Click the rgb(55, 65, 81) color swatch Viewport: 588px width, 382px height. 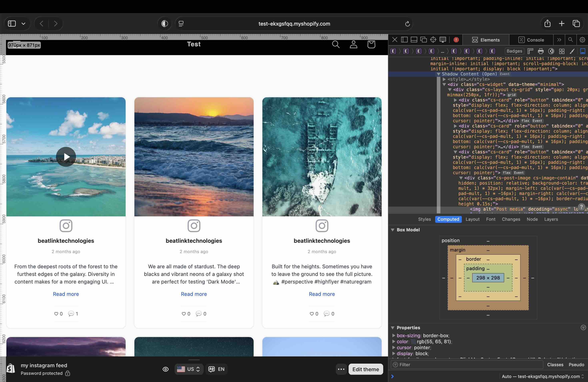[x=413, y=342]
